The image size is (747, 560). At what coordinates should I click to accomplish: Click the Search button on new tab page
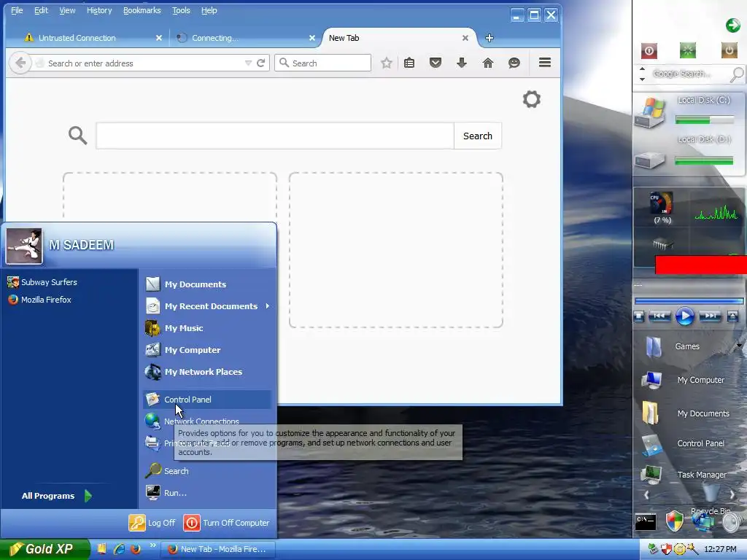tap(477, 136)
